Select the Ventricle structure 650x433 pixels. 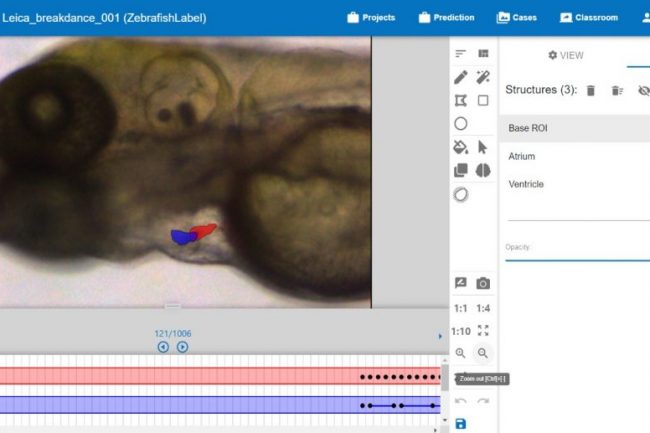click(575, 184)
